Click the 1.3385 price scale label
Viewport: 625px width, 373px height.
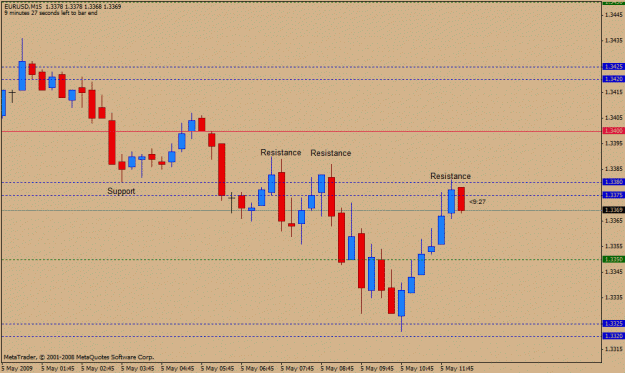point(614,169)
